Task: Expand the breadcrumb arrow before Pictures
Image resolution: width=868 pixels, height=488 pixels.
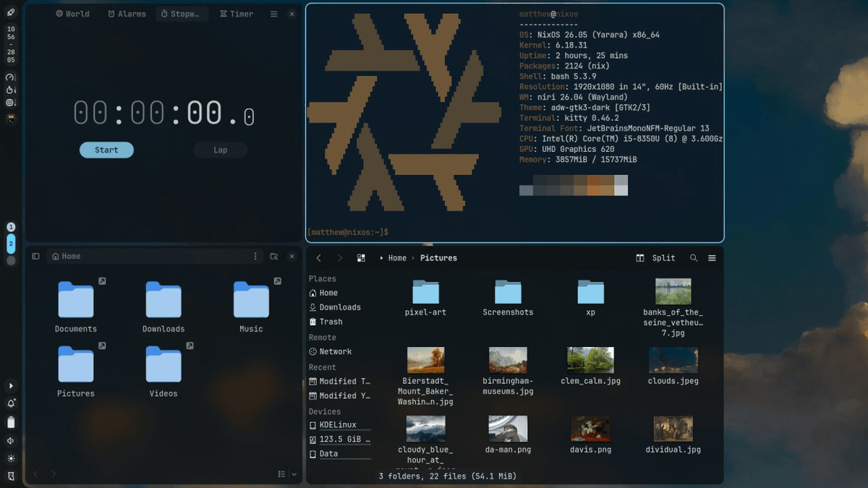Action: (x=414, y=258)
